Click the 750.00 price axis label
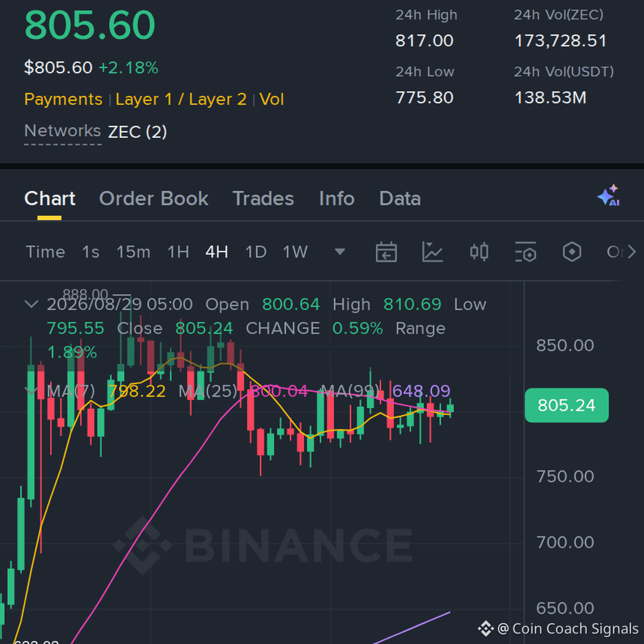The height and width of the screenshot is (644, 644). pyautogui.click(x=565, y=477)
